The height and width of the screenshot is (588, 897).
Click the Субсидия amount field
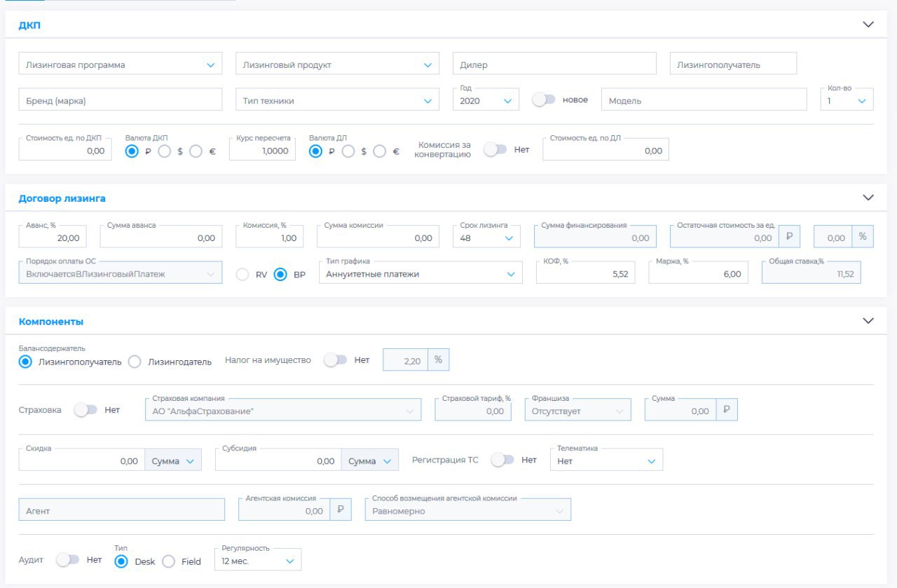pyautogui.click(x=278, y=461)
